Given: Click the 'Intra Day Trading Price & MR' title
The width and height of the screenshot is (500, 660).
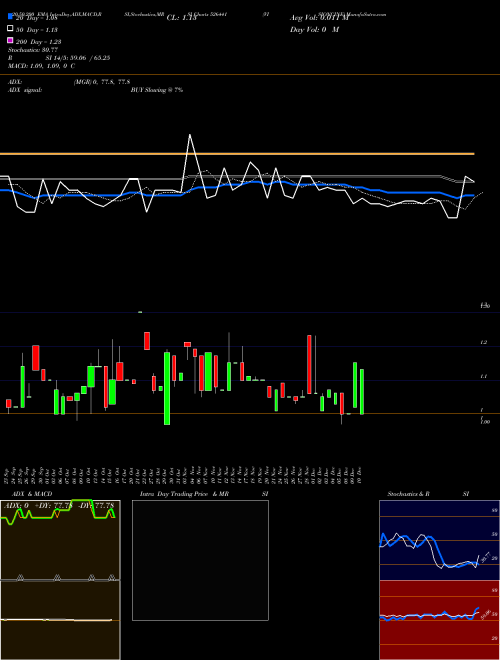Looking at the screenshot, I should pos(184,494).
